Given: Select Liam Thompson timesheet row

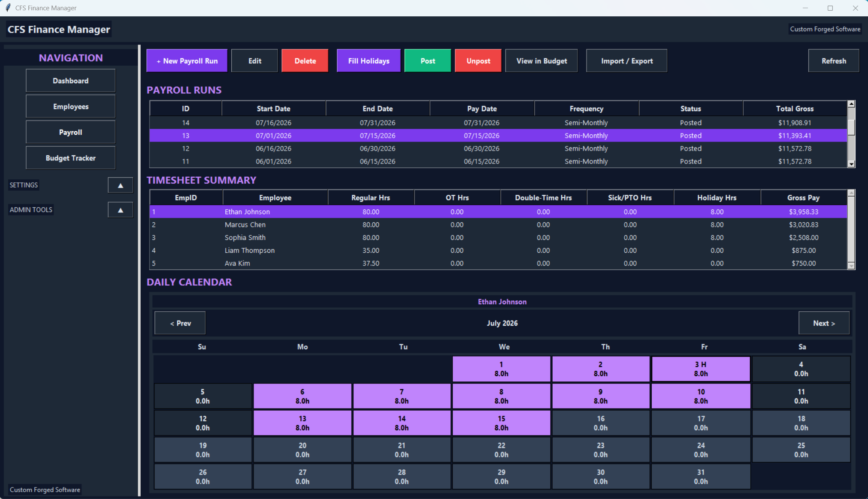Looking at the screenshot, I should 498,250.
